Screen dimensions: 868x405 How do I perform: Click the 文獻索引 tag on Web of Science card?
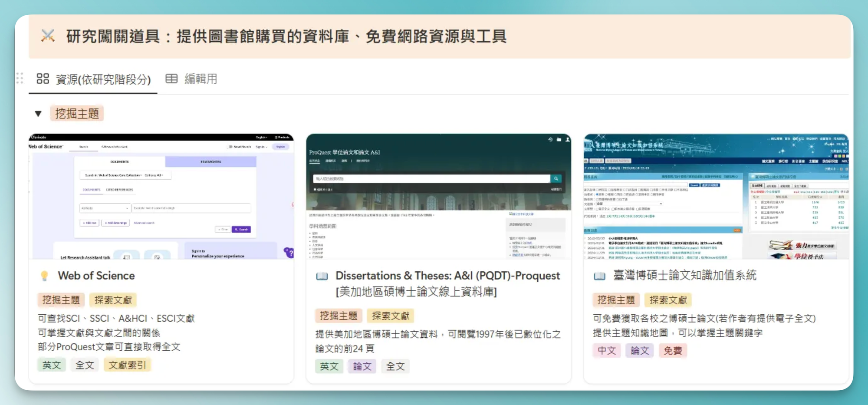point(127,365)
